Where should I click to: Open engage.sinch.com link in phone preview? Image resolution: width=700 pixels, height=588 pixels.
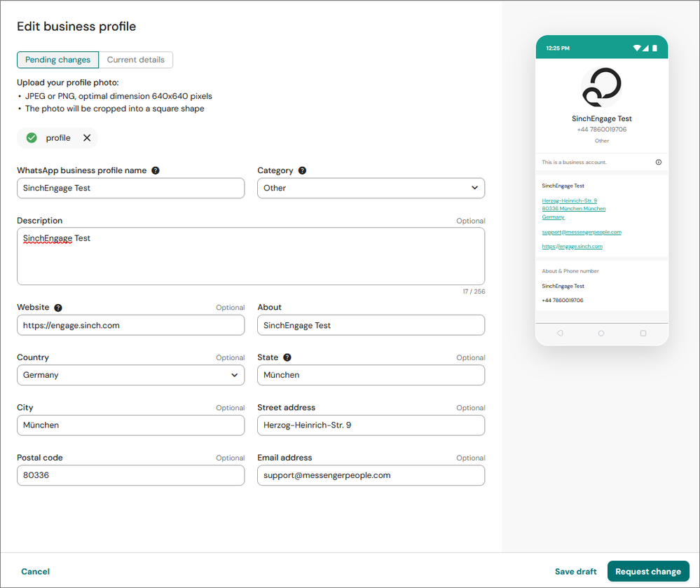point(572,247)
